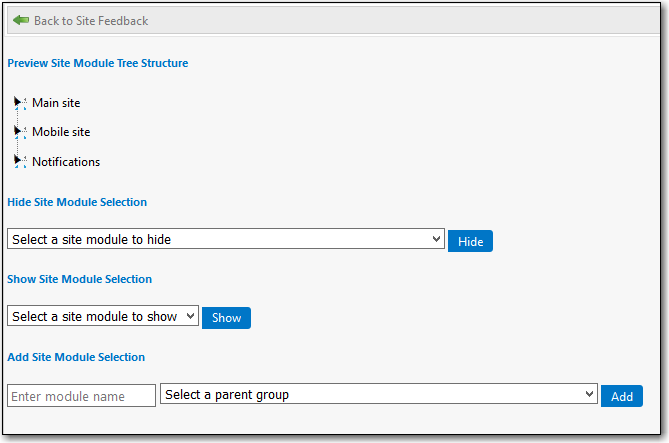Expand the Mobile site tree node
Image resolution: width=669 pixels, height=443 pixels.
pyautogui.click(x=18, y=131)
